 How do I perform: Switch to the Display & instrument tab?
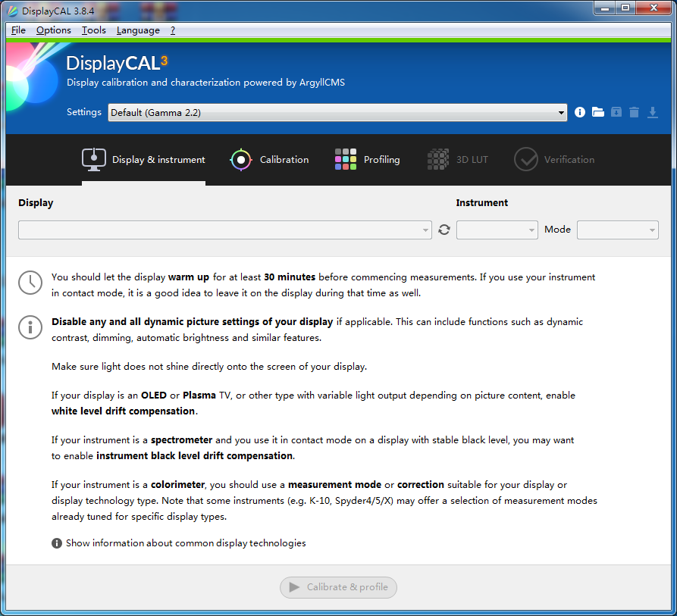[143, 160]
